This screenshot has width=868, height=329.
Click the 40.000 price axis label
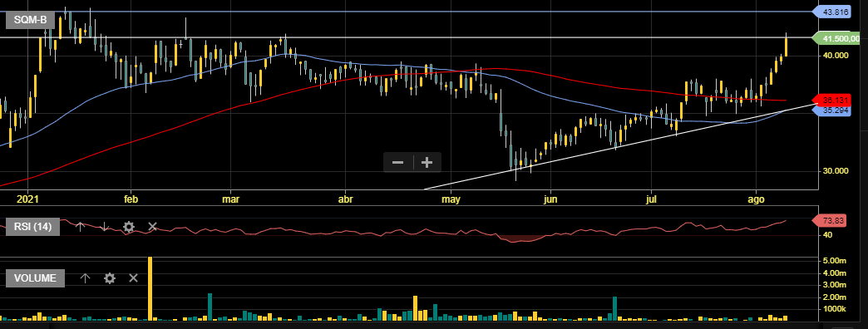836,56
